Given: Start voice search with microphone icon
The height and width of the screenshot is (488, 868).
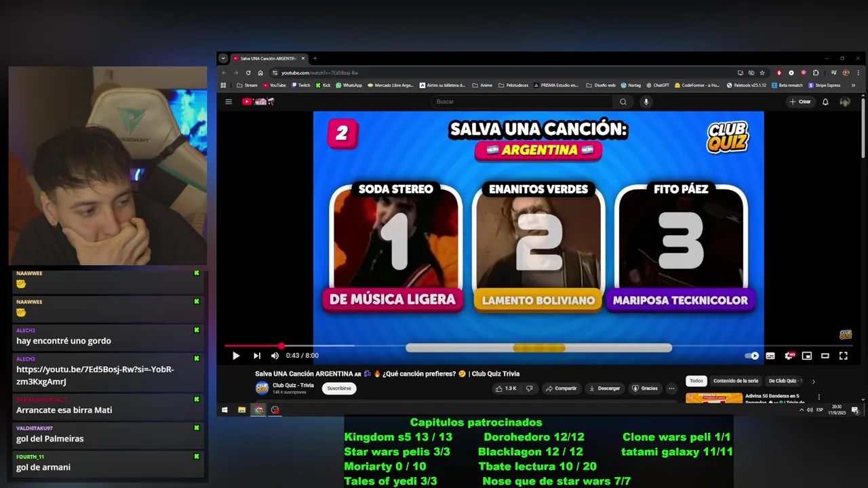Looking at the screenshot, I should [x=646, y=102].
